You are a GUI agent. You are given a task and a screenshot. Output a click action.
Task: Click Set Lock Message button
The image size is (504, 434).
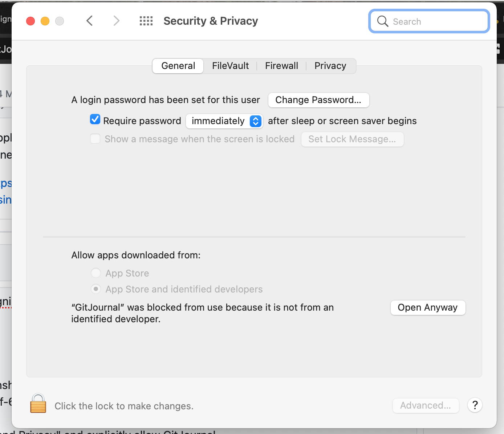click(x=352, y=139)
